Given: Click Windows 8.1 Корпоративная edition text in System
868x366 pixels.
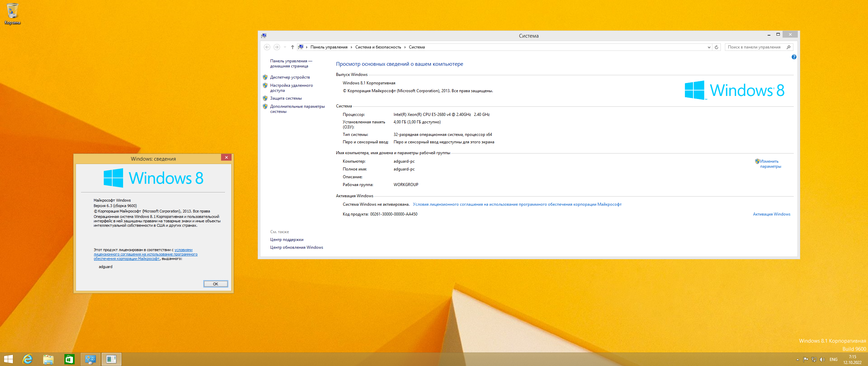Looking at the screenshot, I should click(369, 83).
